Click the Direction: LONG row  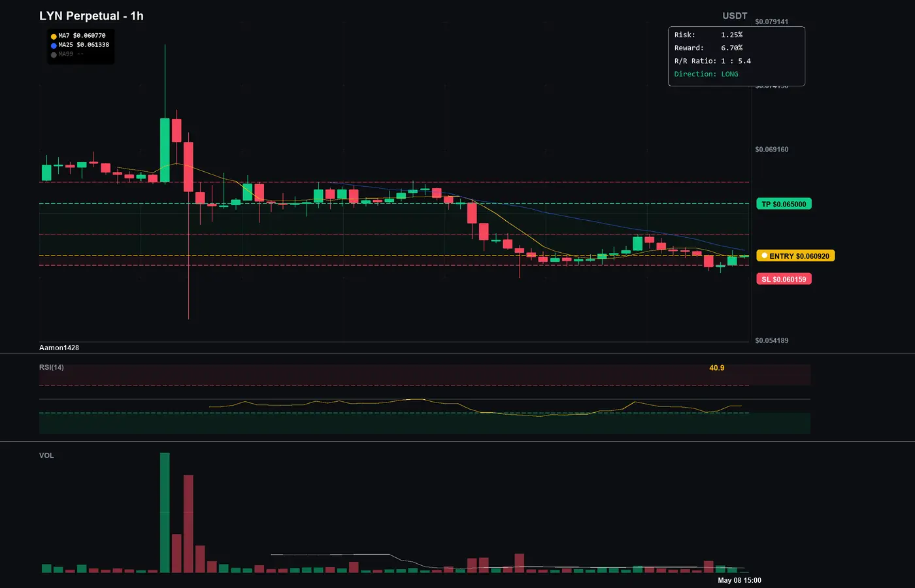point(707,74)
